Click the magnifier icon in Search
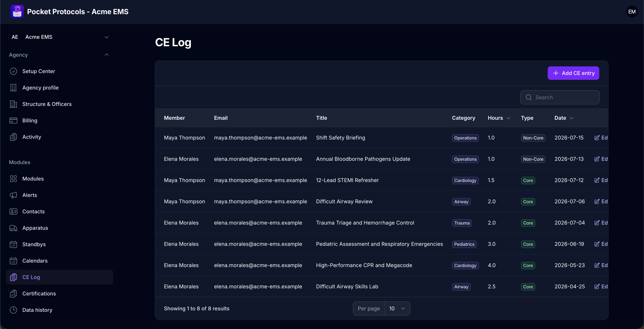Image resolution: width=644 pixels, height=329 pixels. pyautogui.click(x=529, y=97)
